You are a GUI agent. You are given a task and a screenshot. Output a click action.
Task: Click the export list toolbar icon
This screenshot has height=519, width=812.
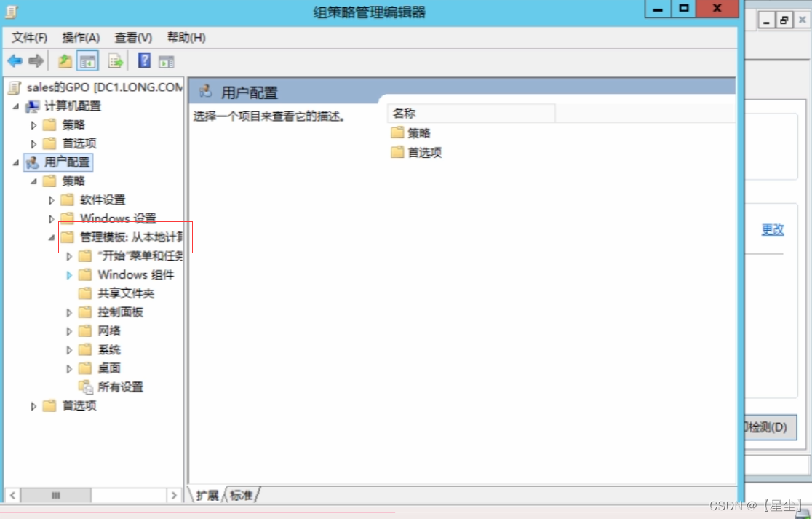pyautogui.click(x=115, y=61)
